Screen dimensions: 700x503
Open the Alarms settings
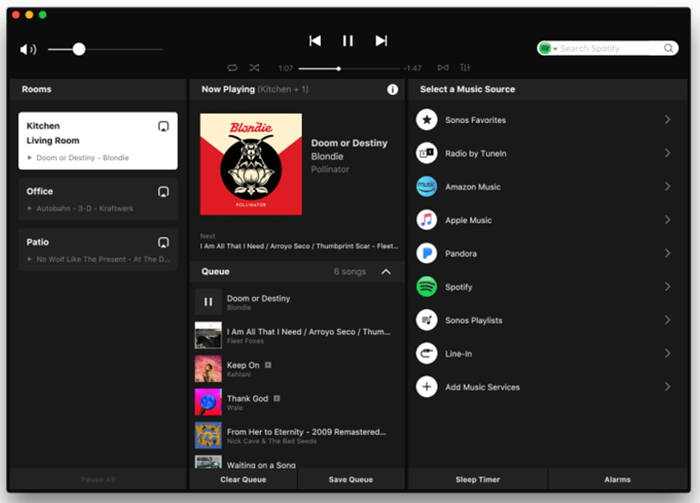[x=617, y=480]
